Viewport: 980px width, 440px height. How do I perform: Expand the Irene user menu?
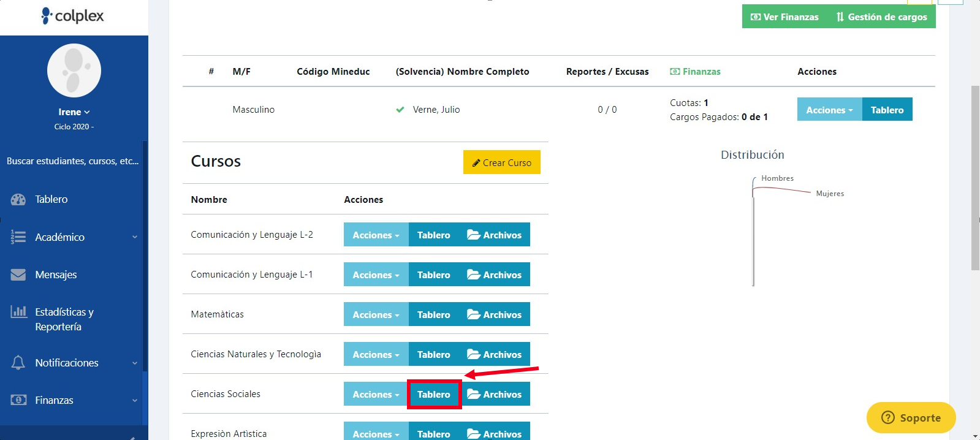pyautogui.click(x=74, y=112)
